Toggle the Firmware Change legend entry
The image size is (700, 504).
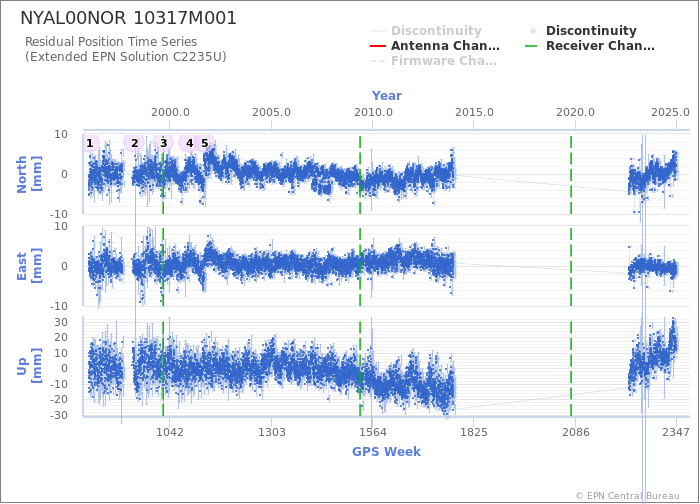(433, 61)
